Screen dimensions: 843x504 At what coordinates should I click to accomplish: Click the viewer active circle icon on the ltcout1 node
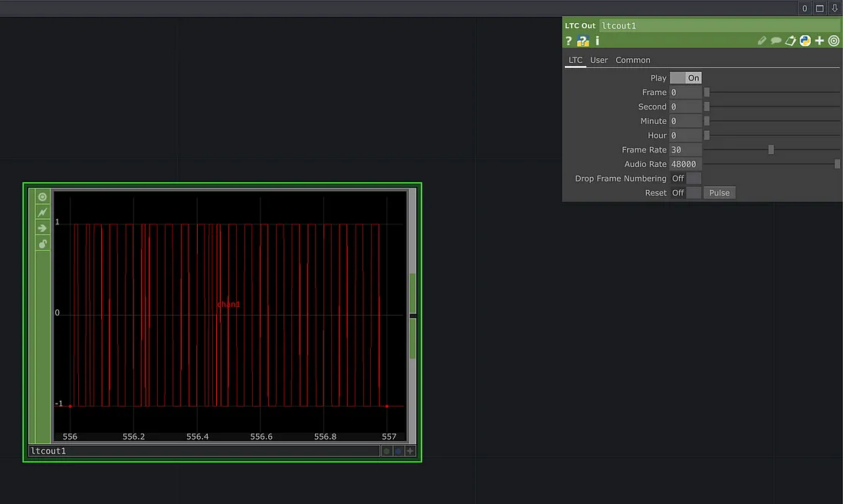[x=43, y=197]
